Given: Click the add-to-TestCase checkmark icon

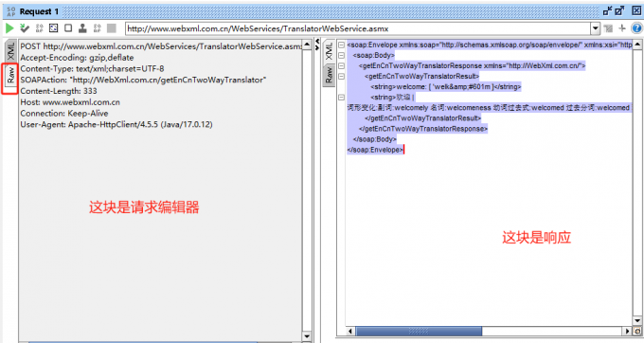Looking at the screenshot, I should coord(25,28).
